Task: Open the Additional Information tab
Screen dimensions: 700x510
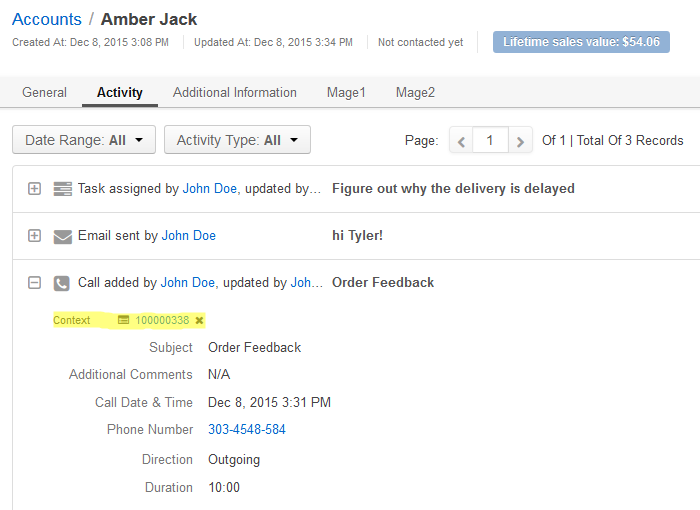Action: (x=235, y=92)
